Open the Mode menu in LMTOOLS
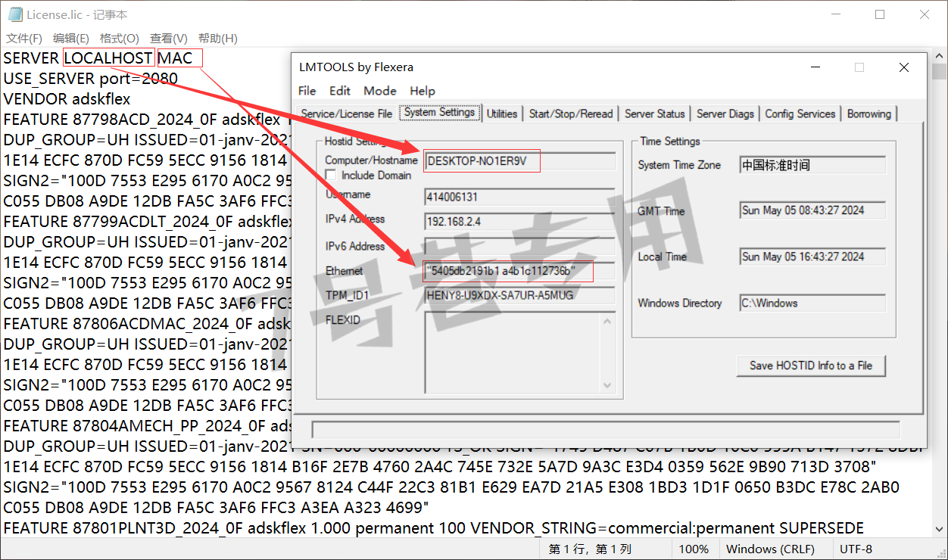The image size is (948, 560). pyautogui.click(x=380, y=91)
